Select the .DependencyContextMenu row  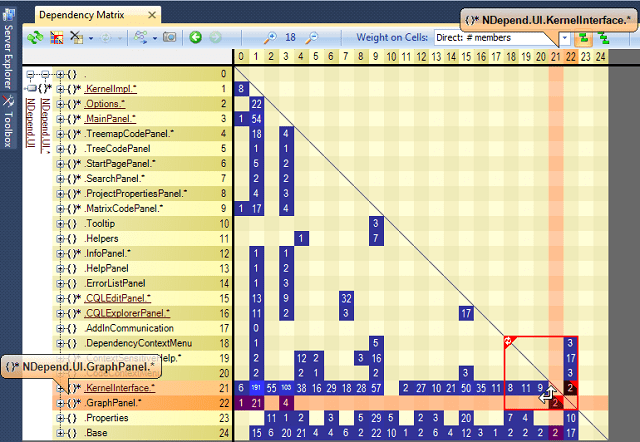142,343
